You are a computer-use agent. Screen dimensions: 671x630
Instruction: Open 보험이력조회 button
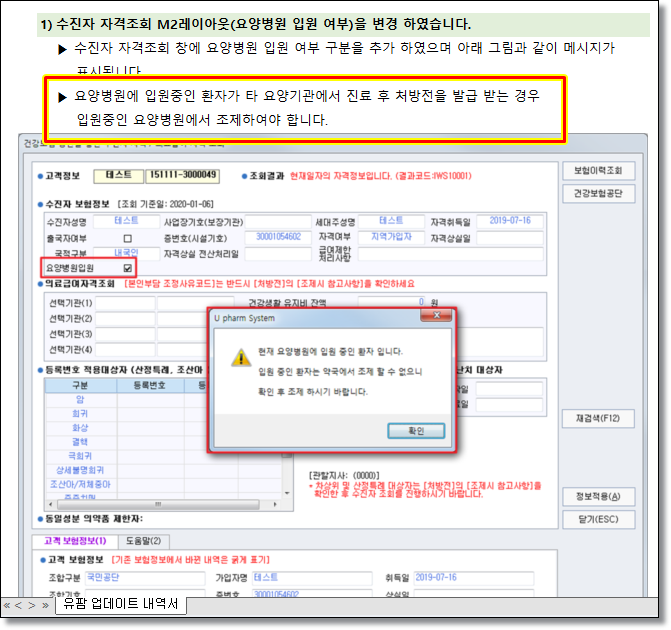point(598,171)
